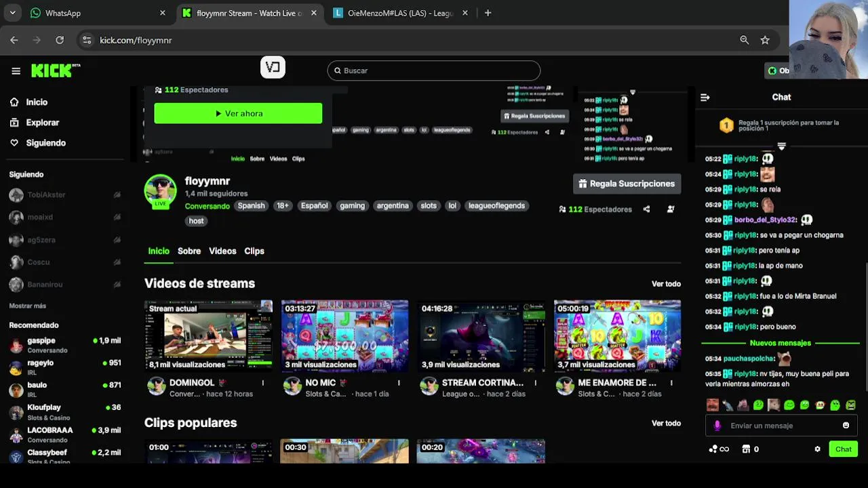Open the Stream actual video thumbnail

click(209, 336)
